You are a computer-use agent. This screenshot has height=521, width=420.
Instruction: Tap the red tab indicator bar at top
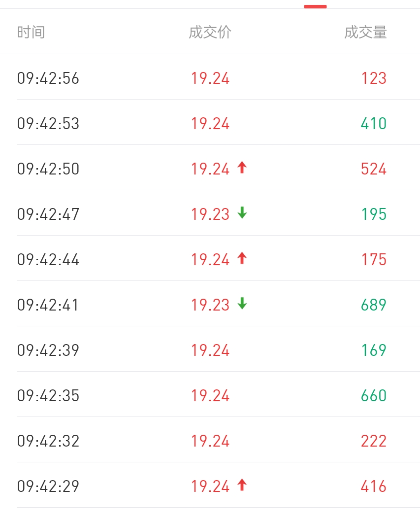click(x=315, y=6)
